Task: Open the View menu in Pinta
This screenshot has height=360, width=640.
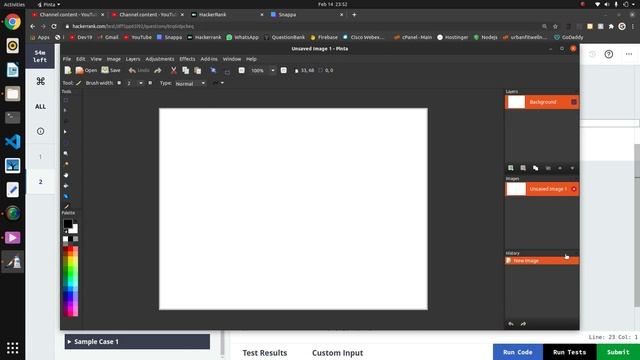Action: (96, 59)
